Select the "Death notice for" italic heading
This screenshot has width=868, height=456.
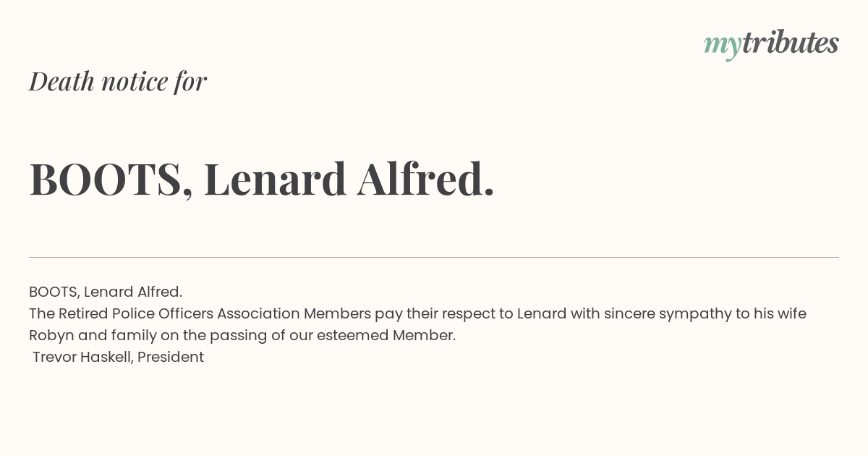(x=118, y=81)
